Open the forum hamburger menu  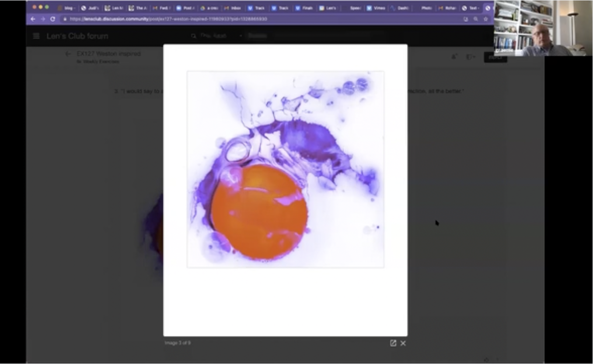[x=36, y=36]
